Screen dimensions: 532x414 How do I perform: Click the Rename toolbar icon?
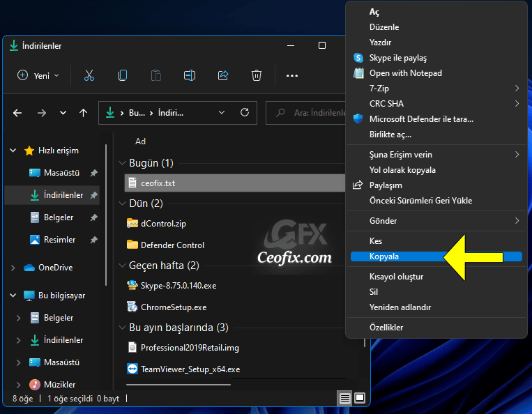tap(190, 75)
